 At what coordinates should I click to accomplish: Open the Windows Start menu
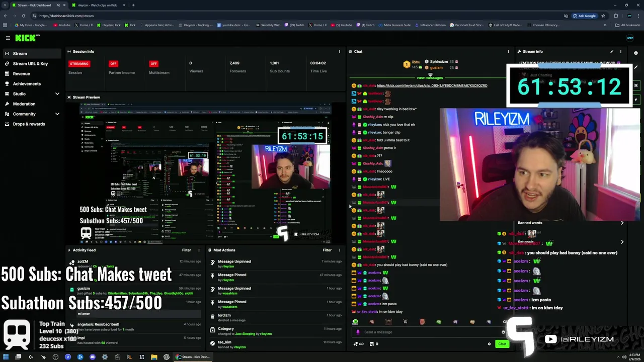pos(6,357)
